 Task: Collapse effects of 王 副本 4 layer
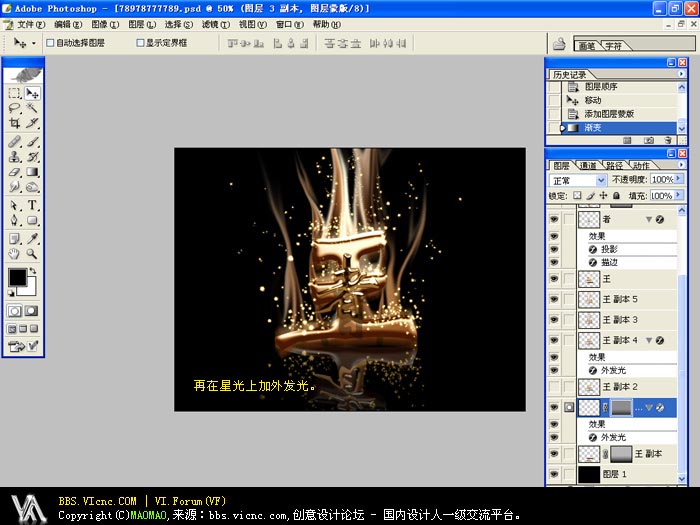648,341
